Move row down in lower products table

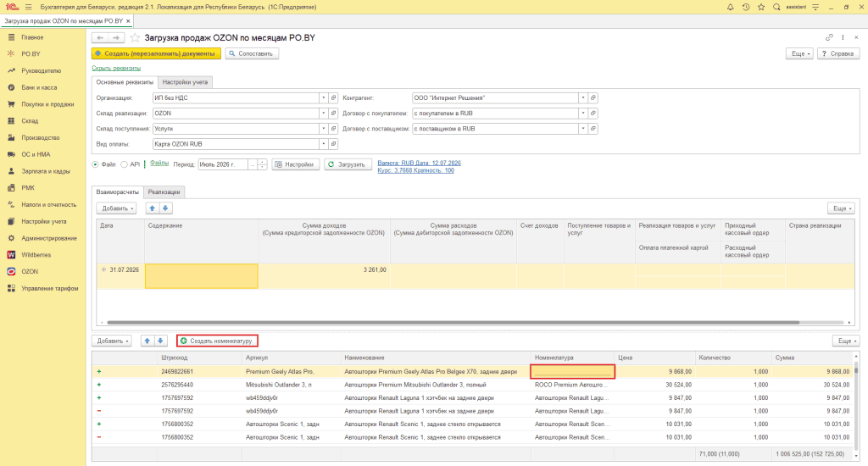160,341
